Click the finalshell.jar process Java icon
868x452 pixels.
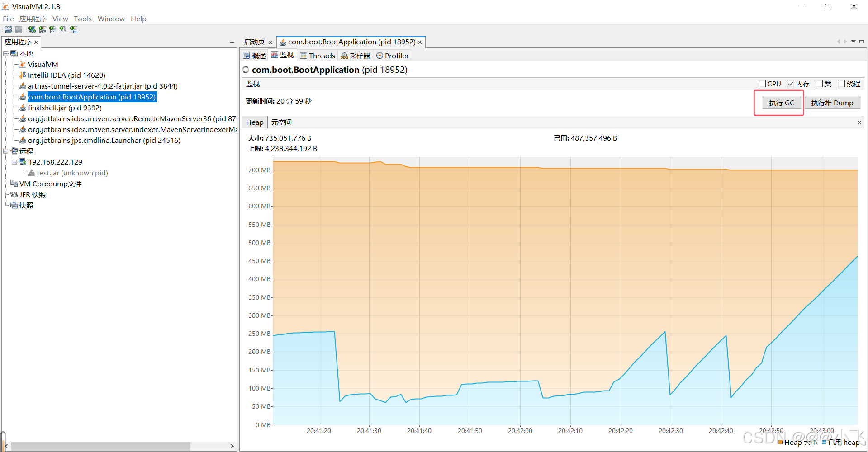point(23,108)
